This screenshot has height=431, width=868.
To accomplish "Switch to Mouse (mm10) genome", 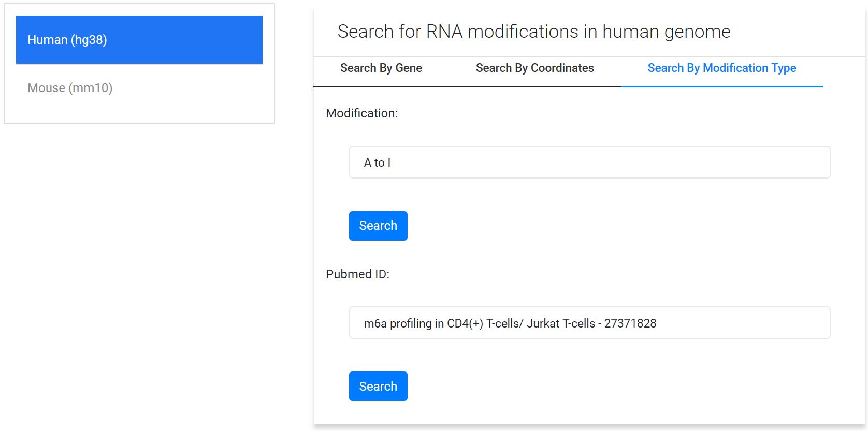I will 139,88.
